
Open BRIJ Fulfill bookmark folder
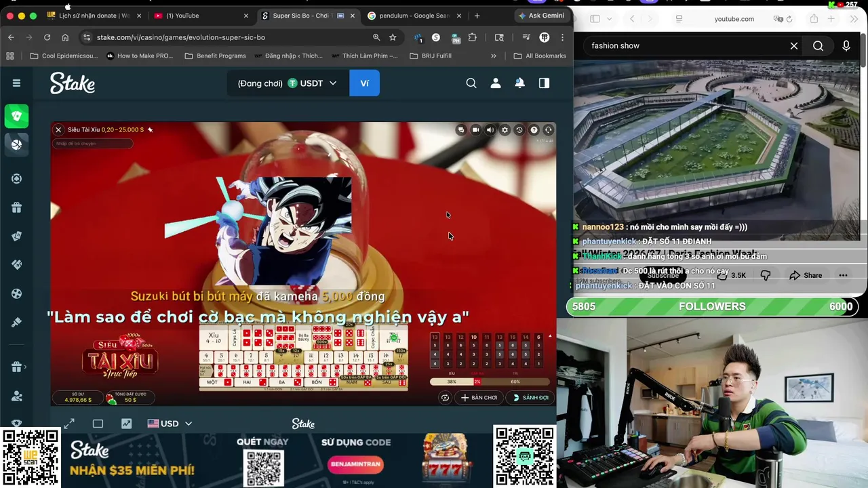tap(431, 56)
